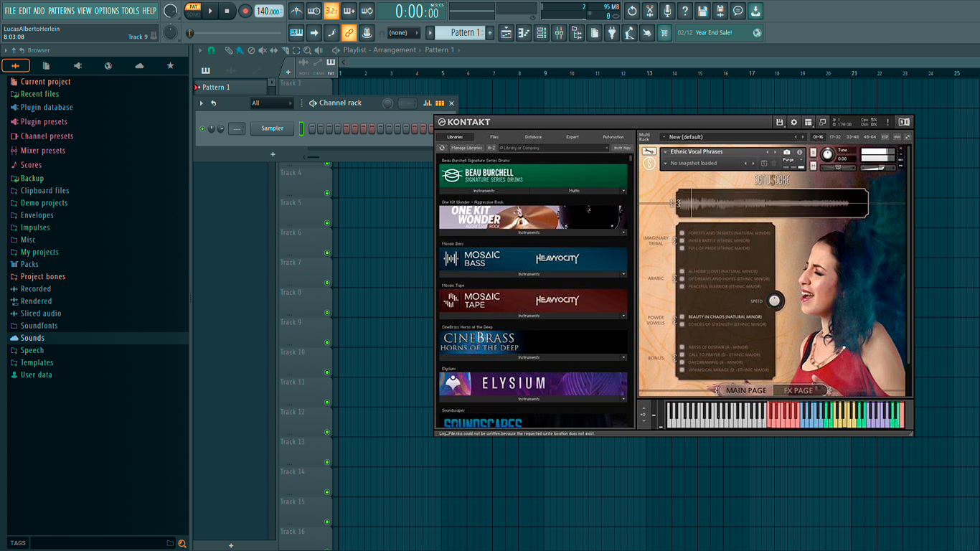Image resolution: width=980 pixels, height=551 pixels.
Task: Adjust the Tune knob in Kontakt
Action: pyautogui.click(x=827, y=154)
